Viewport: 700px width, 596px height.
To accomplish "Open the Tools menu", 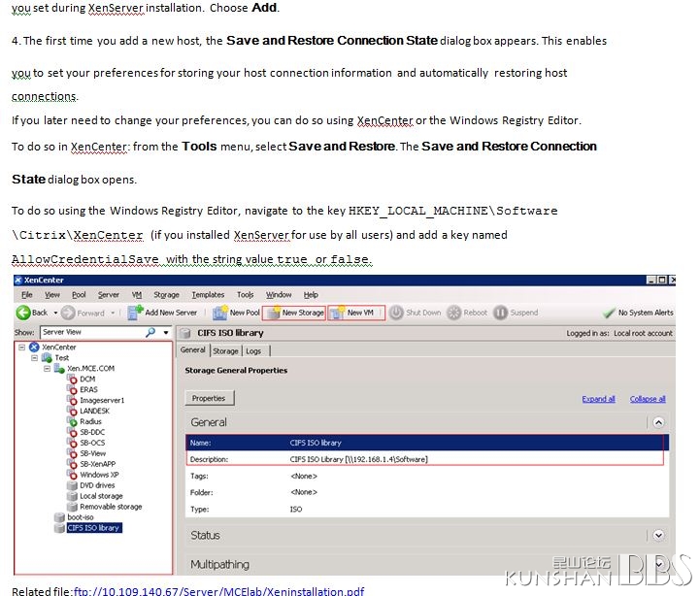I will click(x=245, y=295).
